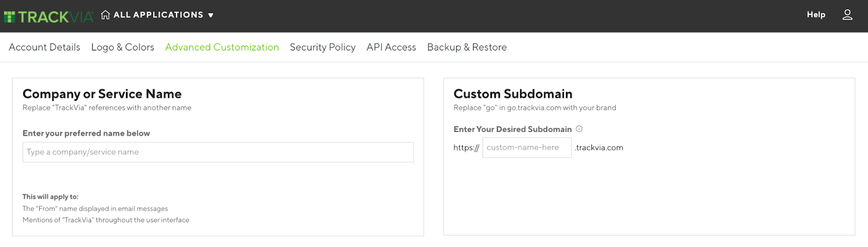Viewport: 868px width, 247px height.
Task: Switch to the Account Details tab
Action: 44,47
